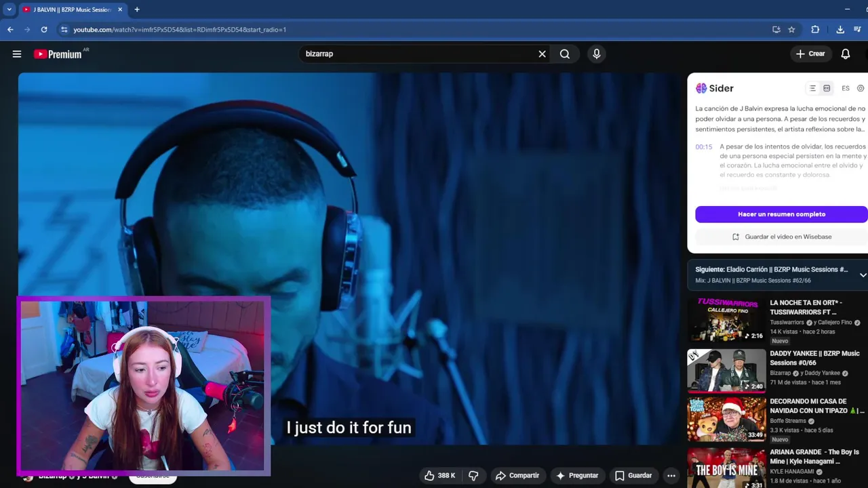Open Sider settings icon

click(x=861, y=88)
